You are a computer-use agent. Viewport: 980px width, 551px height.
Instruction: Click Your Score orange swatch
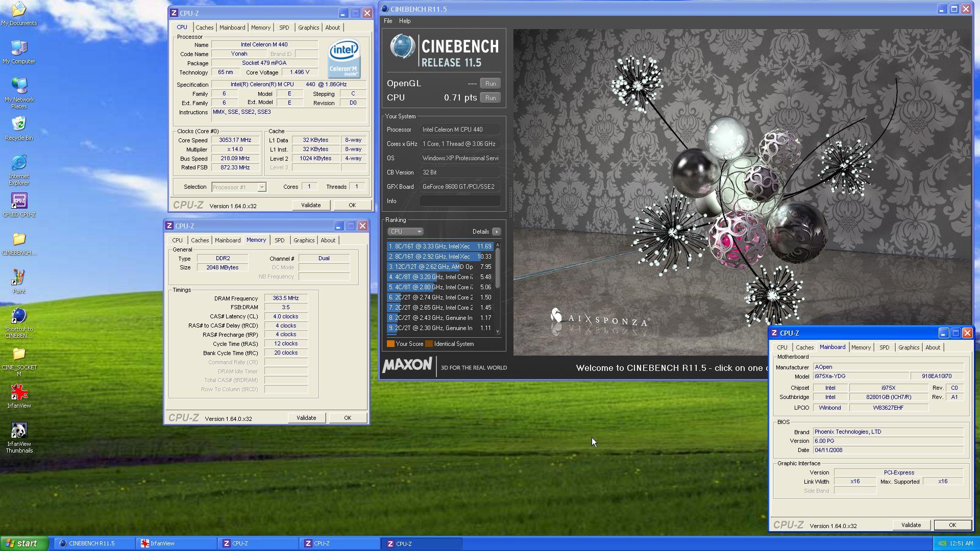click(390, 344)
